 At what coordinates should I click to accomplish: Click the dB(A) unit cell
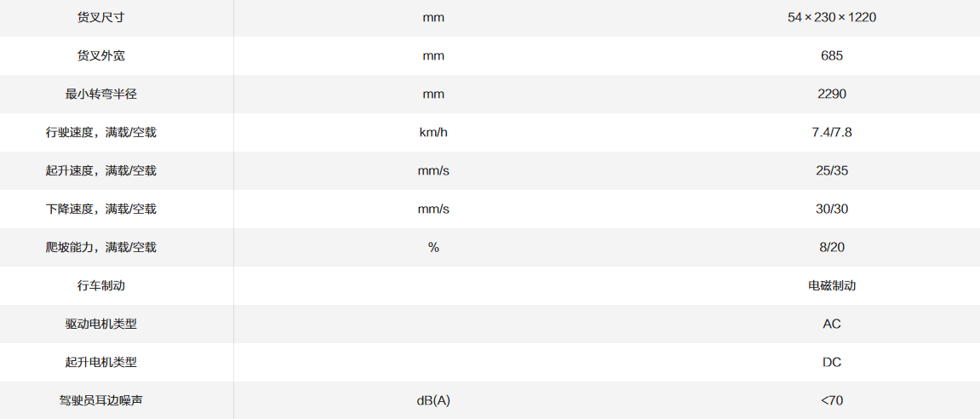(433, 400)
